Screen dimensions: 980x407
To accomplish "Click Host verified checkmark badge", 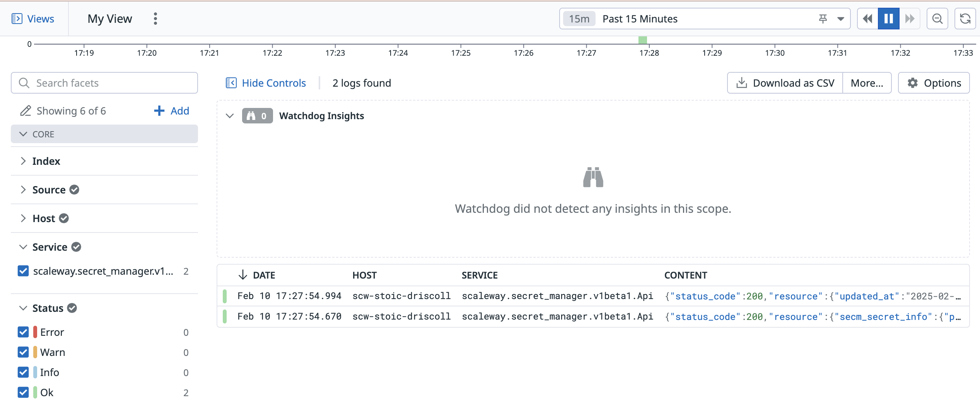I will (x=64, y=218).
